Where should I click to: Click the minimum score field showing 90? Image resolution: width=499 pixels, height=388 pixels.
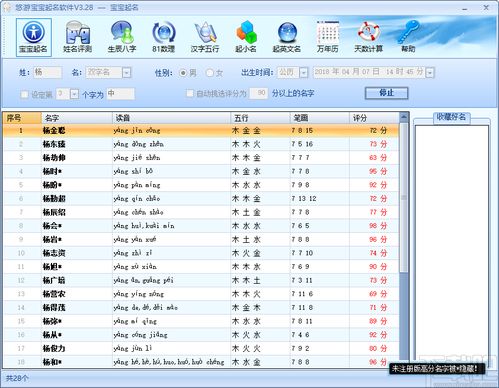(x=258, y=93)
